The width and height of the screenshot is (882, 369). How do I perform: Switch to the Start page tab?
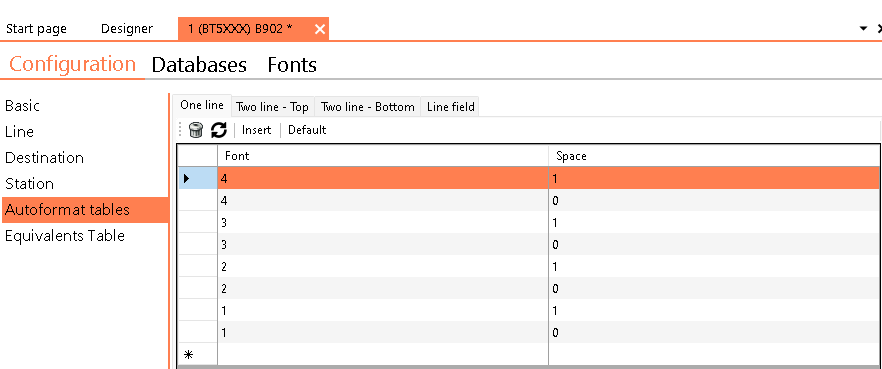click(x=37, y=29)
